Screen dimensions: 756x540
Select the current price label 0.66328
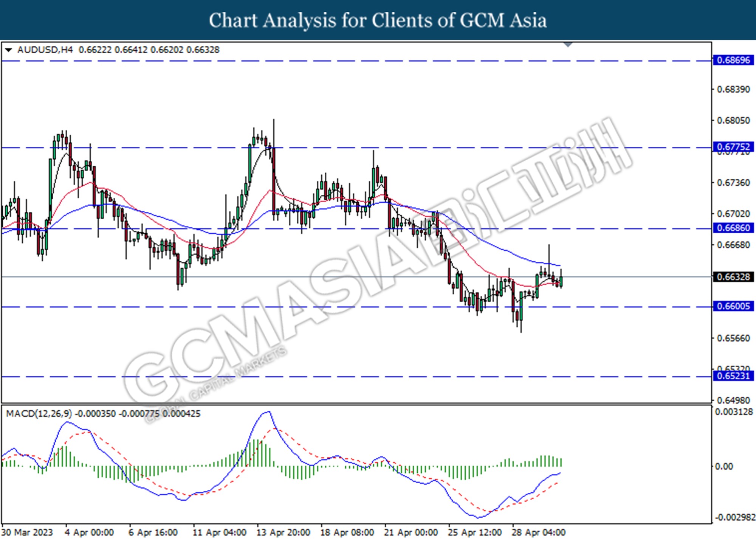[733, 277]
